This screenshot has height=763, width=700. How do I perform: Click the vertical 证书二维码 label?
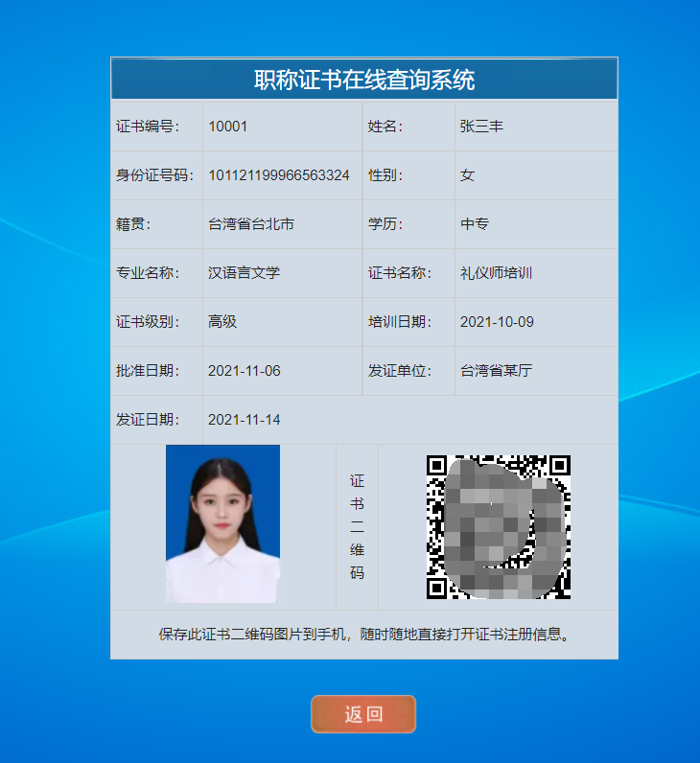click(x=357, y=527)
